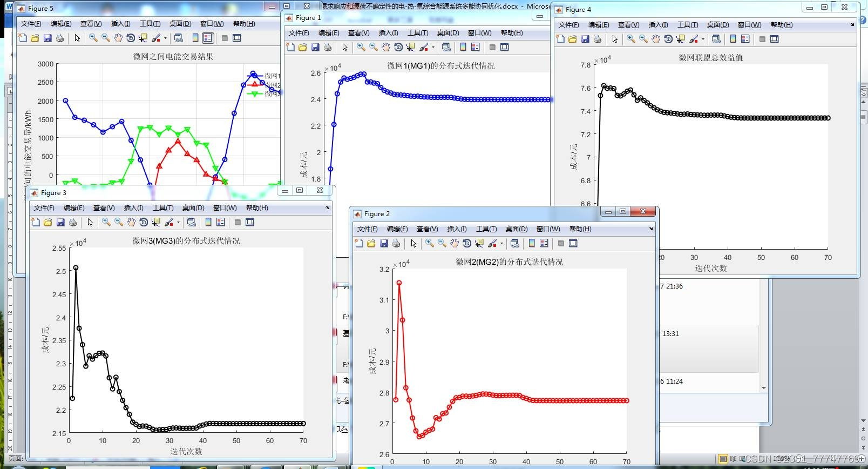
Task: Click Save icon in Figure 1 toolbar
Action: (315, 47)
